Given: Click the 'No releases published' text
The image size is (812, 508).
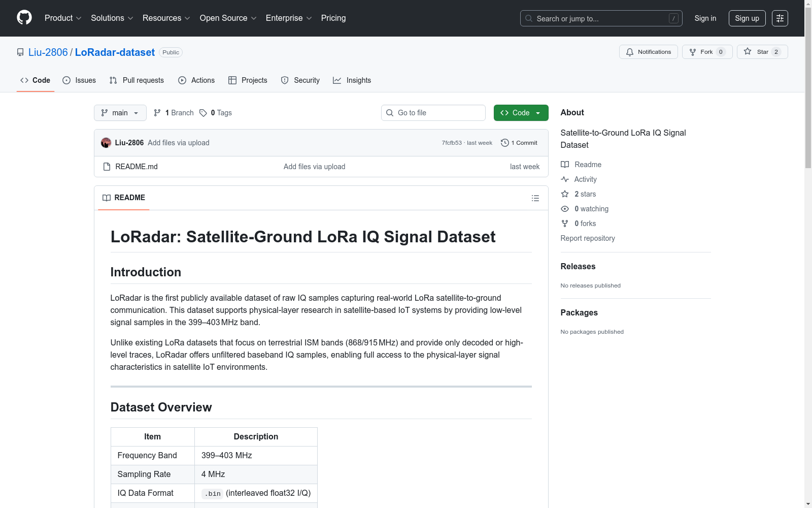Looking at the screenshot, I should pos(591,285).
